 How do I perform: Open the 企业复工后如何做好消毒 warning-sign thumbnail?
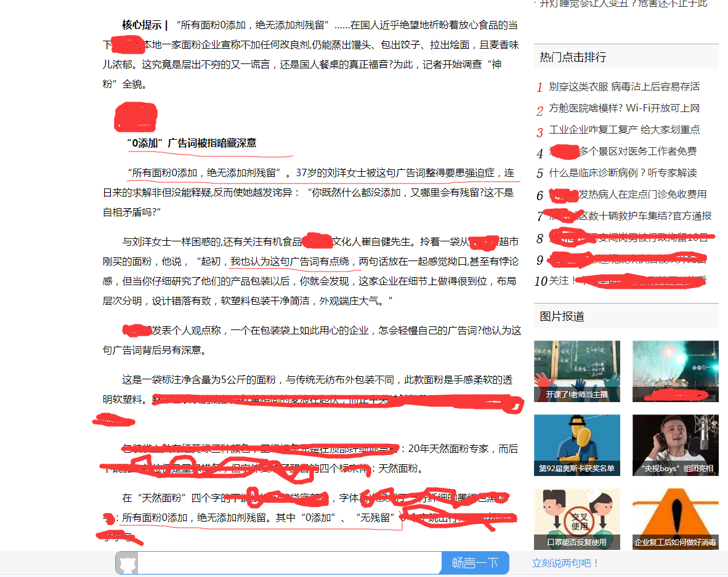click(675, 518)
